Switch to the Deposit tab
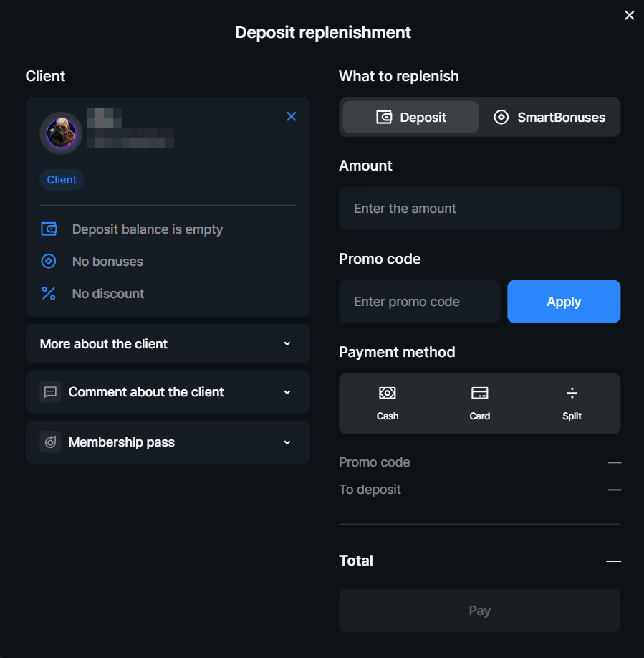This screenshot has height=658, width=644. click(x=410, y=117)
